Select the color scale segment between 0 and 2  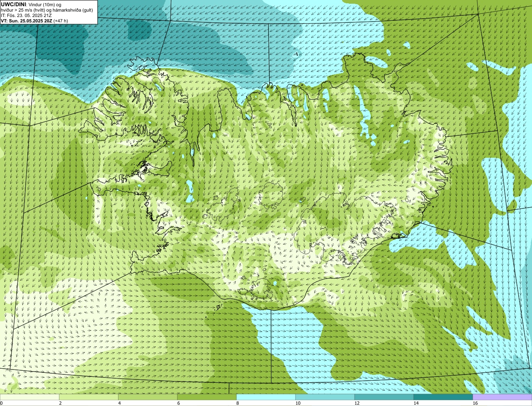tap(30, 397)
